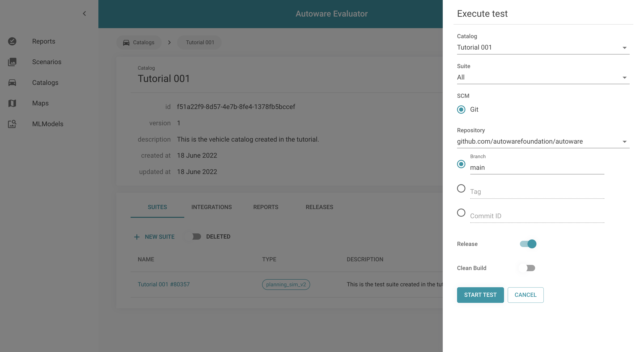
Task: Open the Tutorial 001 #80357 suite link
Action: (164, 284)
